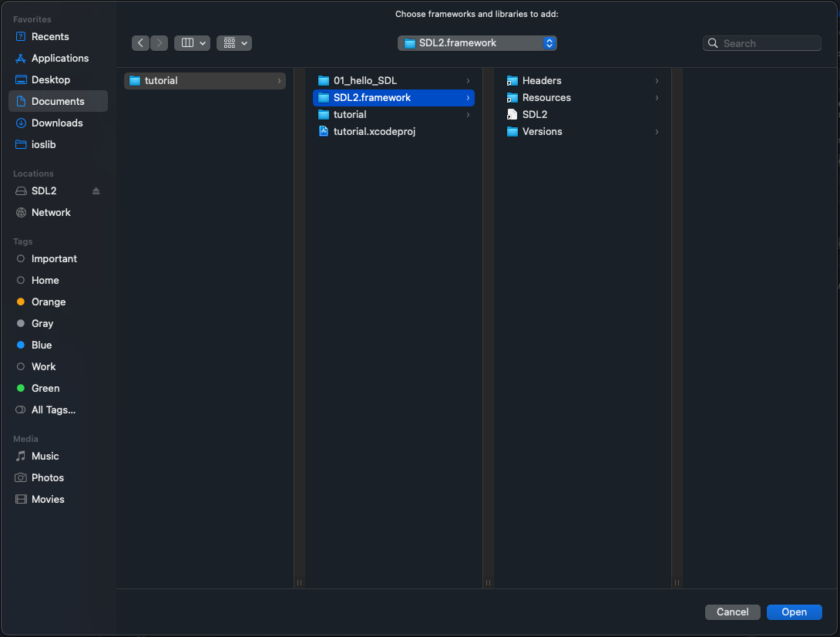Image resolution: width=840 pixels, height=637 pixels.
Task: Grab the second column resize handle
Action: pyautogui.click(x=488, y=582)
